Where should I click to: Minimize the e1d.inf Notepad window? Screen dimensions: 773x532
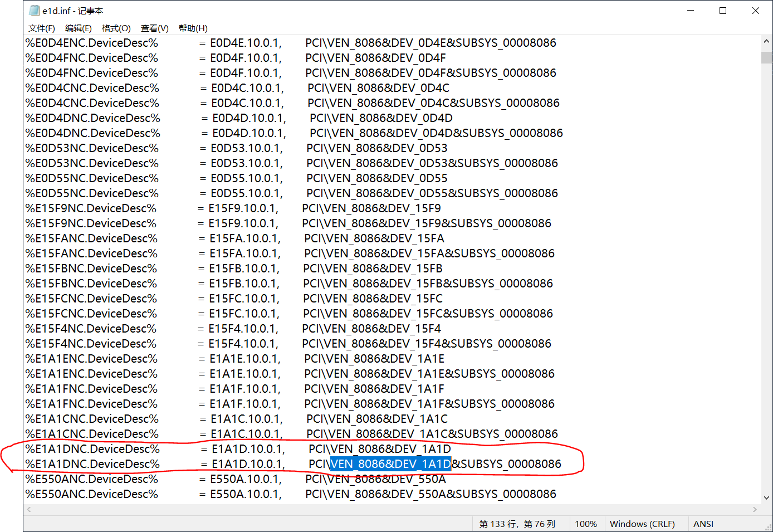click(691, 11)
